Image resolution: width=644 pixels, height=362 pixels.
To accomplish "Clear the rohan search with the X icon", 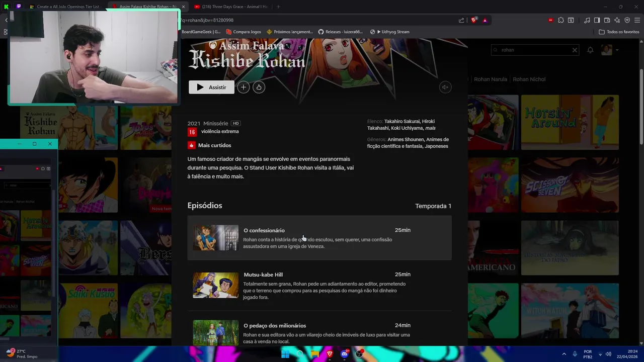I will pyautogui.click(x=575, y=50).
